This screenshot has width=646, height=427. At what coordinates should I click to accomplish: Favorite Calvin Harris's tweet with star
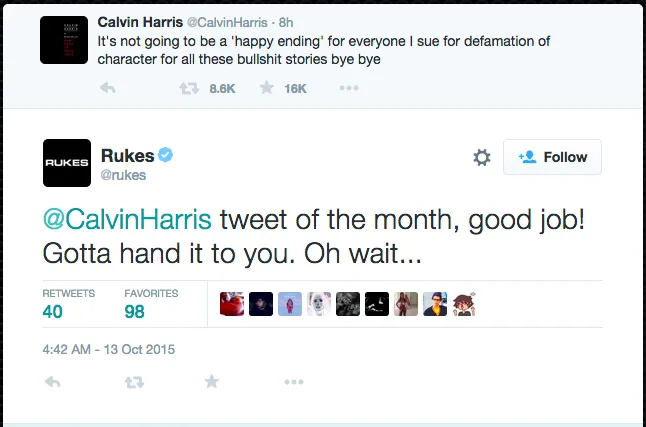(x=267, y=88)
